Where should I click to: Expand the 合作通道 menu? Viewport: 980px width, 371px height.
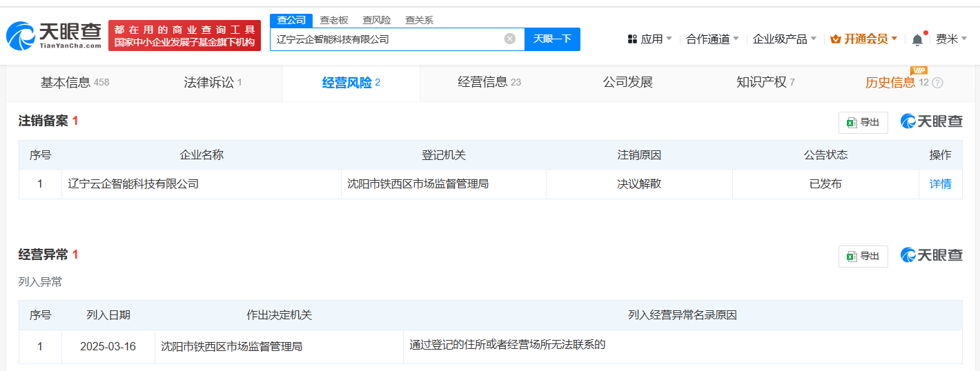(x=712, y=39)
